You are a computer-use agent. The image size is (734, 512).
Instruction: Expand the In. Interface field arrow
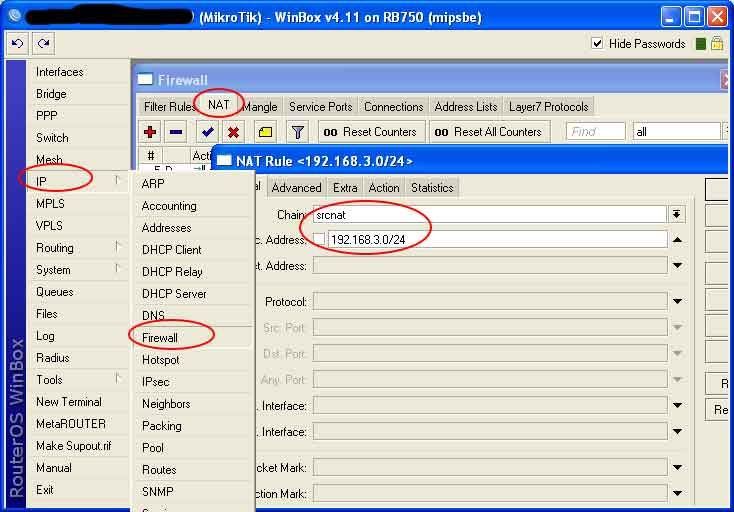(677, 405)
